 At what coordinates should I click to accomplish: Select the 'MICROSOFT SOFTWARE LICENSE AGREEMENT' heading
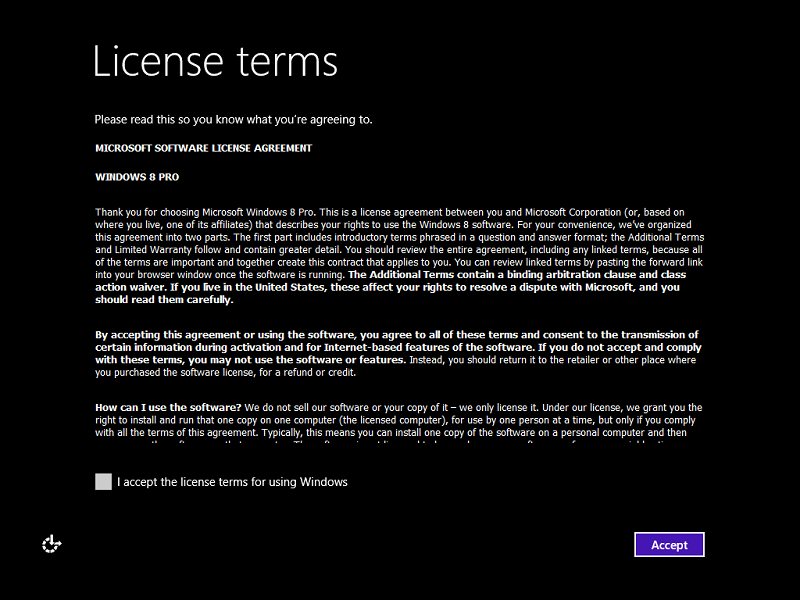click(203, 148)
